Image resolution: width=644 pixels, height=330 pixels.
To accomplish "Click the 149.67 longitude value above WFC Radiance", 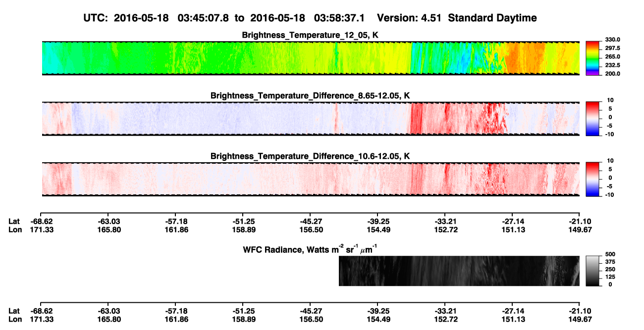I will 579,230.
